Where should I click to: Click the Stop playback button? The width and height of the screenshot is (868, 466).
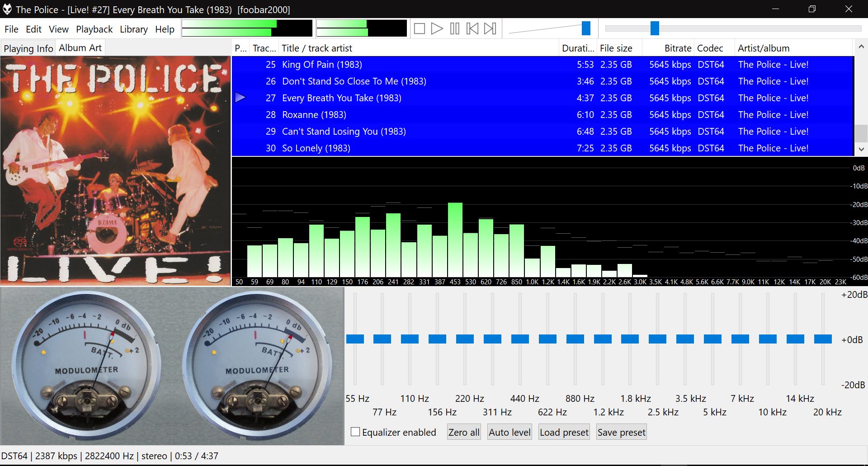[x=419, y=29]
